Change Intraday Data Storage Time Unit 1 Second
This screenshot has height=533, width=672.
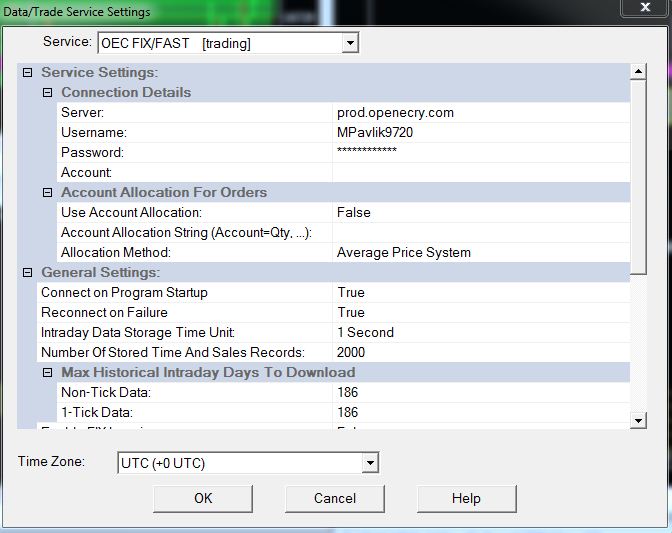click(x=481, y=332)
